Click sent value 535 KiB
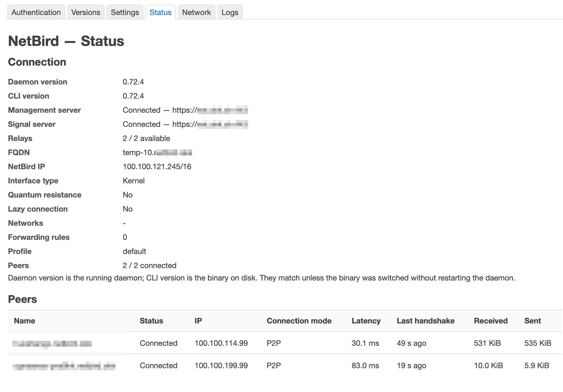Screen dimensions: 563x392 pyautogui.click(x=538, y=343)
